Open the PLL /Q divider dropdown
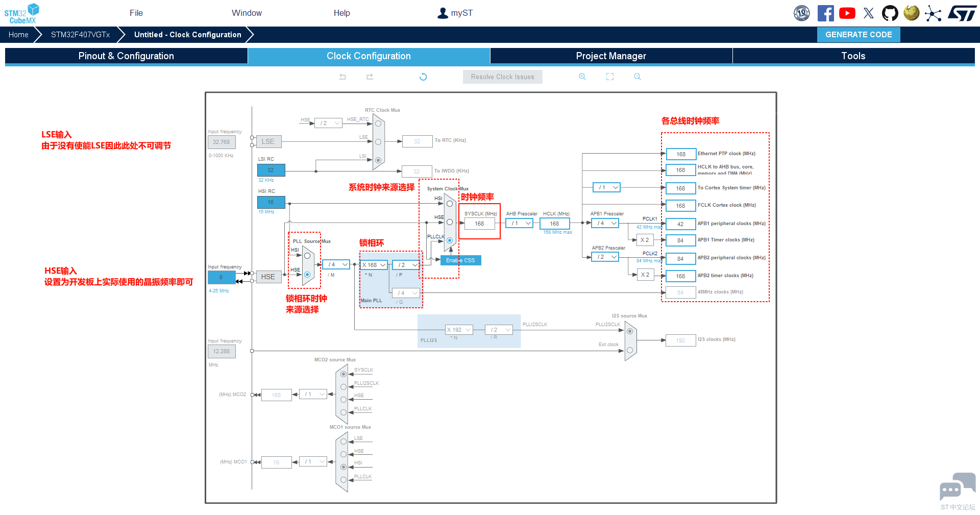The image size is (980, 515). (x=406, y=293)
